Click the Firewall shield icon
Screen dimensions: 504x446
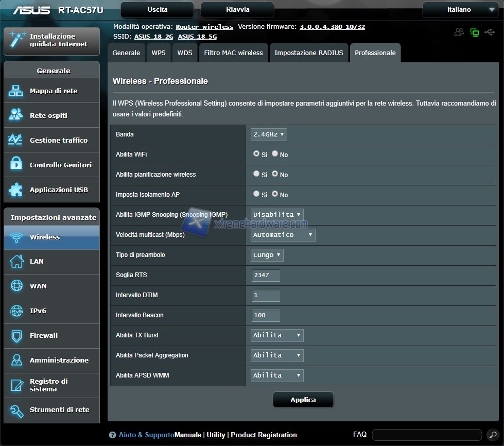[16, 336]
